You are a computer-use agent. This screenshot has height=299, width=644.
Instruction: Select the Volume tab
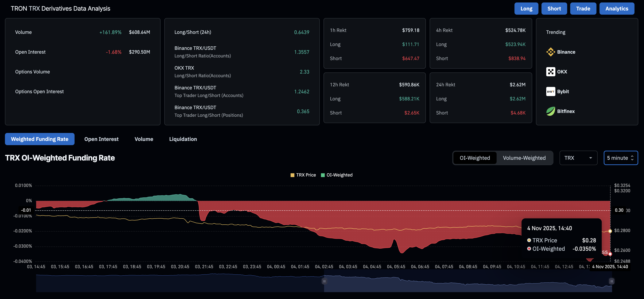[144, 139]
